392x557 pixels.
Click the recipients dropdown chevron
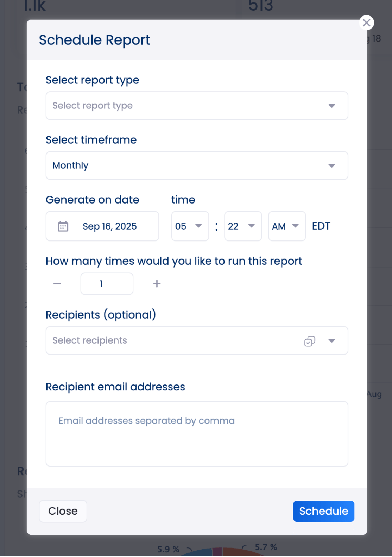pos(331,340)
